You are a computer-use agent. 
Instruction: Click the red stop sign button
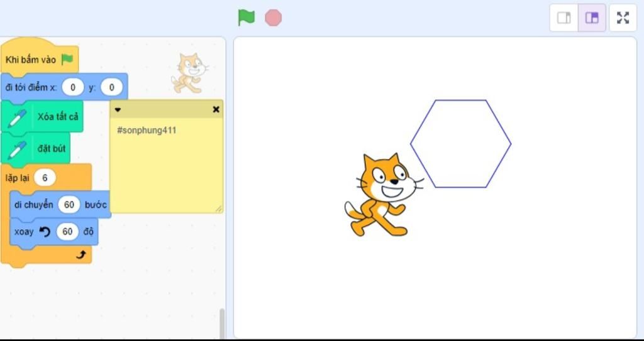click(x=273, y=18)
